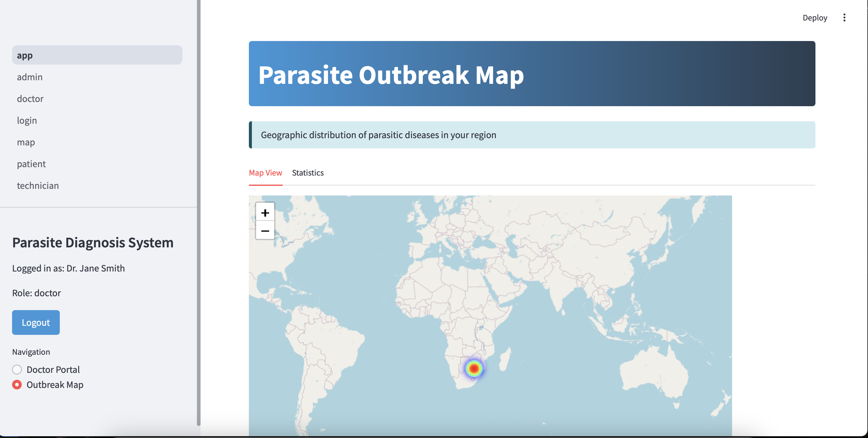868x438 pixels.
Task: Click the heatmap hotspot in southern Africa
Action: (474, 369)
